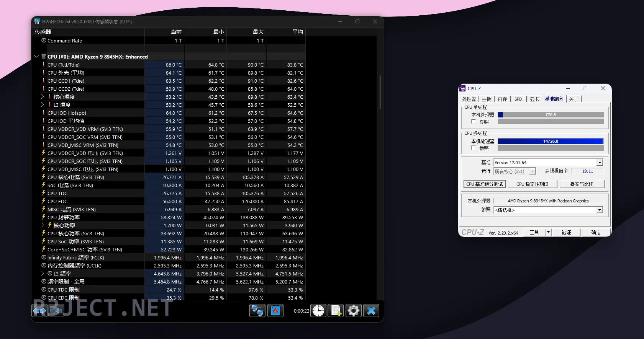Enable 参照 checkbox under CPU 单线程

click(x=474, y=122)
